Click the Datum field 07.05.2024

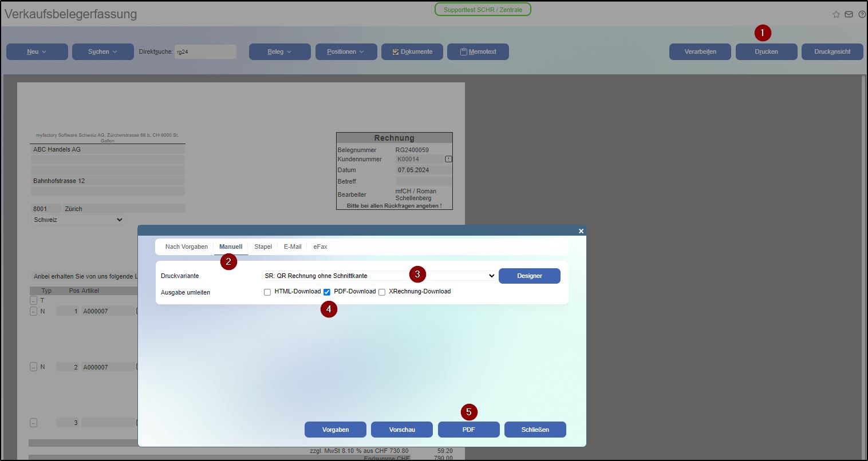[423, 170]
